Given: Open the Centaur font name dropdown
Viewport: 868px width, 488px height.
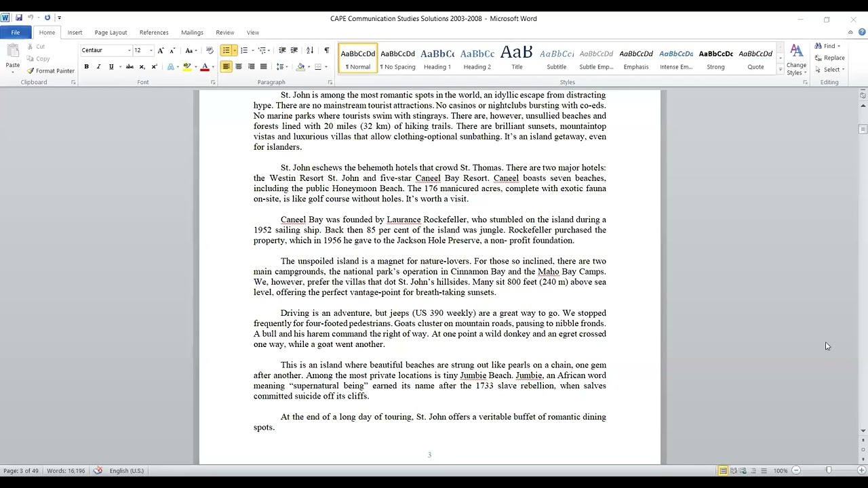Looking at the screenshot, I should tap(129, 50).
